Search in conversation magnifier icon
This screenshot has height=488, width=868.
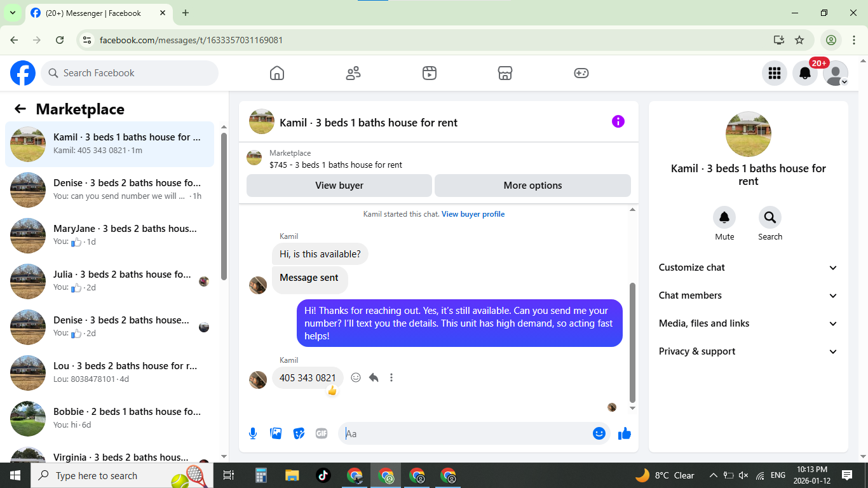pyautogui.click(x=770, y=218)
